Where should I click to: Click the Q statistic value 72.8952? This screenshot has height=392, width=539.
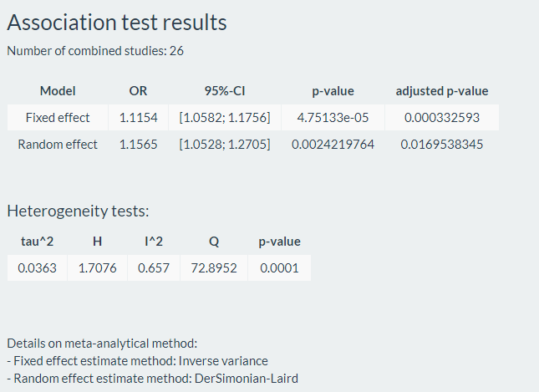pyautogui.click(x=213, y=269)
